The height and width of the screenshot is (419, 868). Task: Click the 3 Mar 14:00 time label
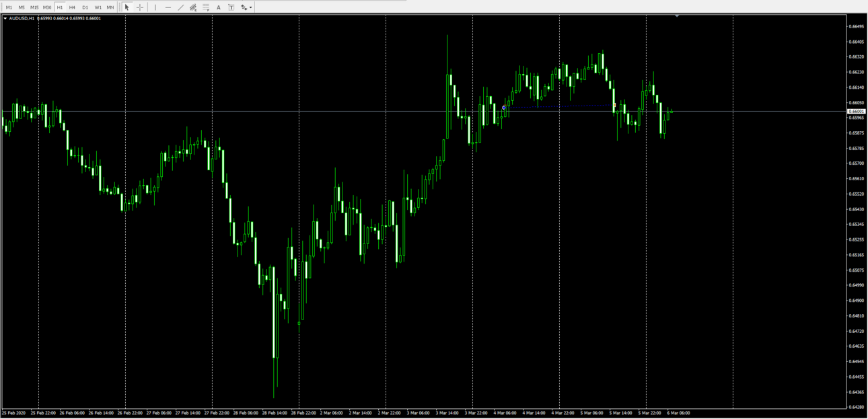click(x=448, y=413)
